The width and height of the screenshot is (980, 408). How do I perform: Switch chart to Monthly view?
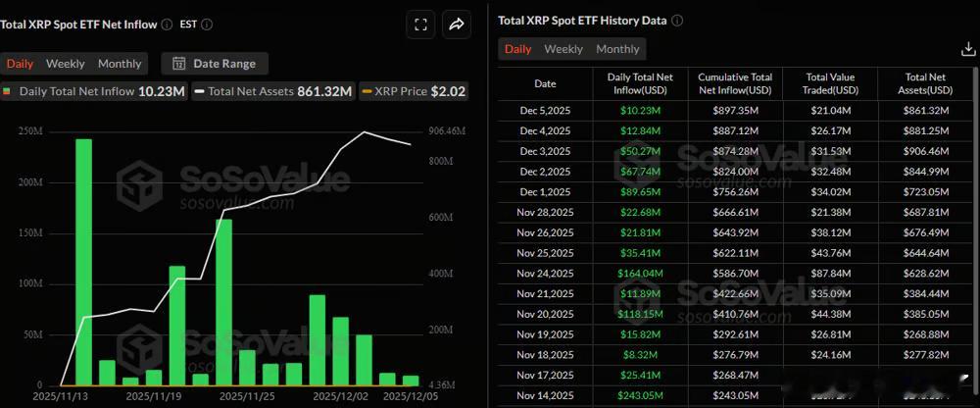point(120,63)
